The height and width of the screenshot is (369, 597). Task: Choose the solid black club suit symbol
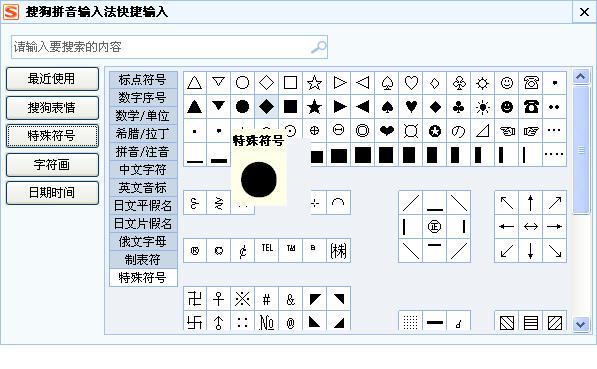(459, 107)
